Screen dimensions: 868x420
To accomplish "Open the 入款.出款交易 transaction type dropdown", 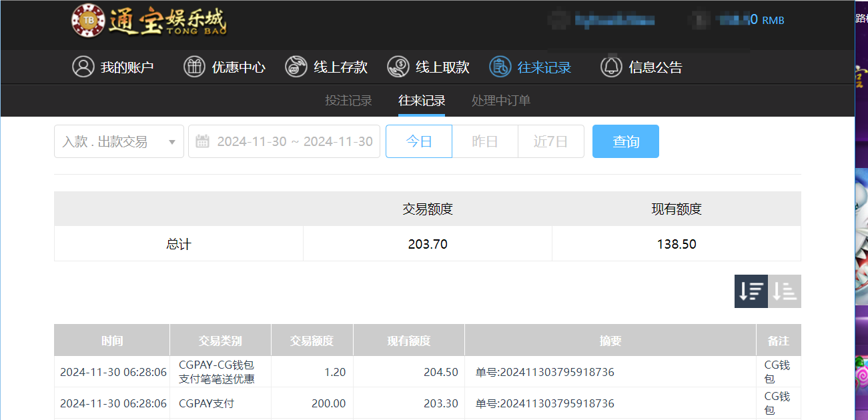I will click(x=119, y=141).
